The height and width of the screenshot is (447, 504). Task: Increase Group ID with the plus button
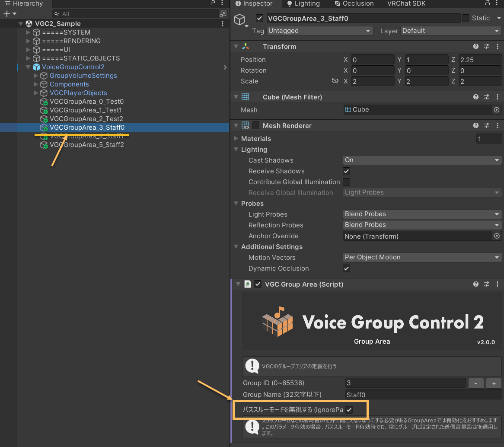point(494,383)
